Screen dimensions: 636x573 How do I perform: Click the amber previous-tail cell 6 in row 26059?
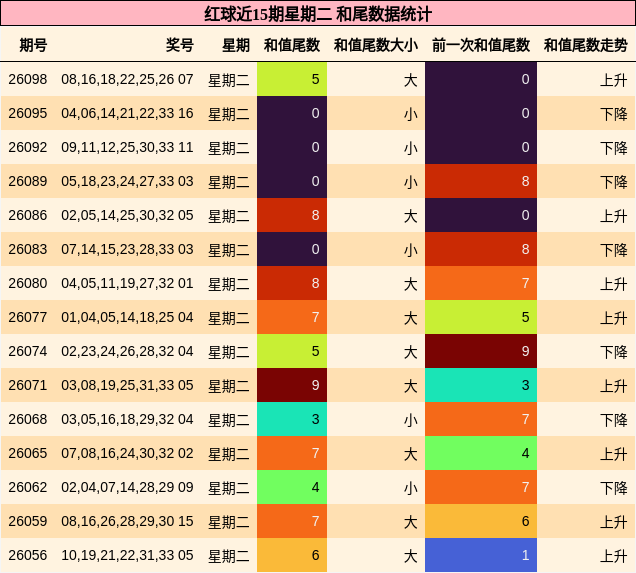click(x=481, y=521)
